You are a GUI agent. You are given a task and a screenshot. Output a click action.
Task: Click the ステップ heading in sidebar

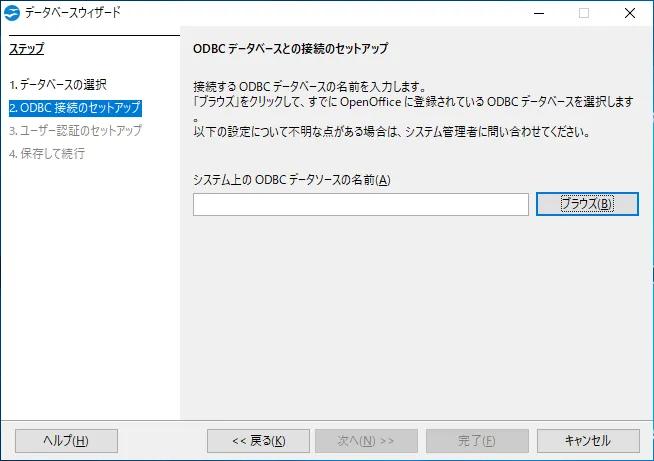pos(27,49)
